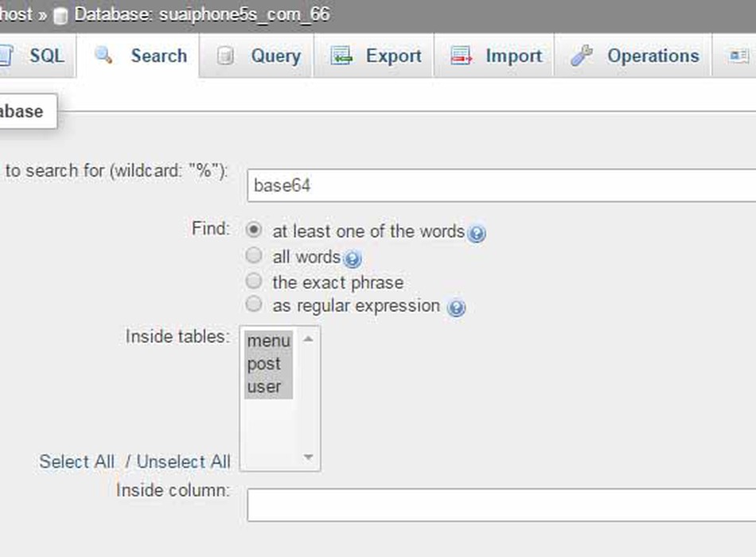Enable 'as regular expression' search mode
The height and width of the screenshot is (557, 756).
pyautogui.click(x=254, y=305)
